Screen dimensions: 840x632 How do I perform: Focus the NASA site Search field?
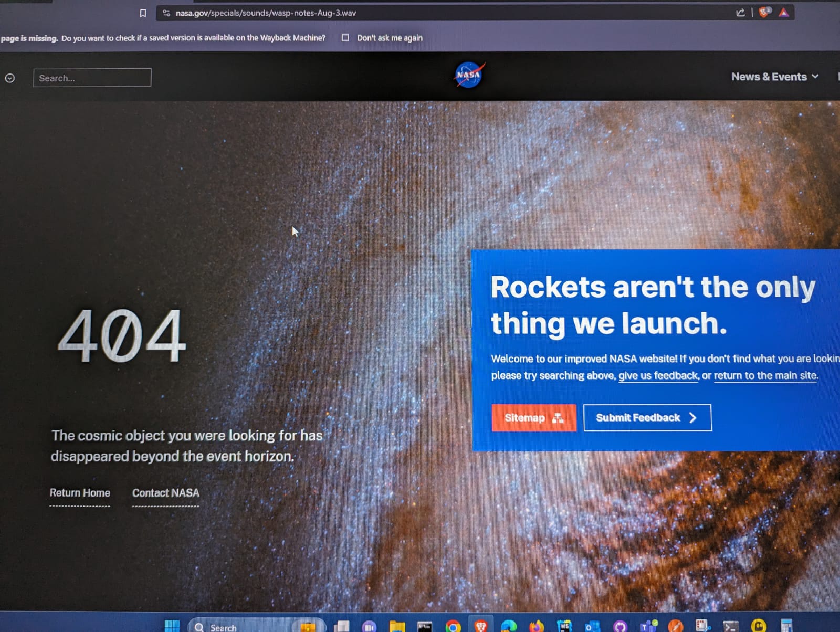(x=92, y=78)
